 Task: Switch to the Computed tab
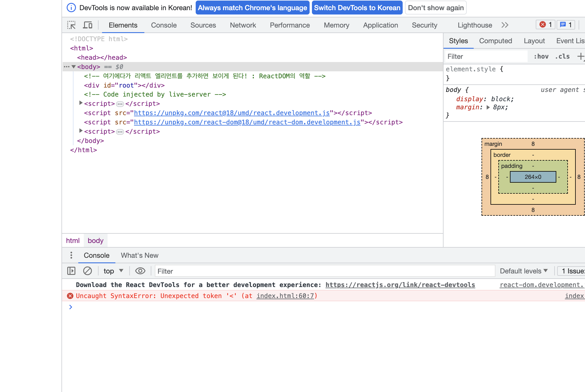click(x=495, y=41)
